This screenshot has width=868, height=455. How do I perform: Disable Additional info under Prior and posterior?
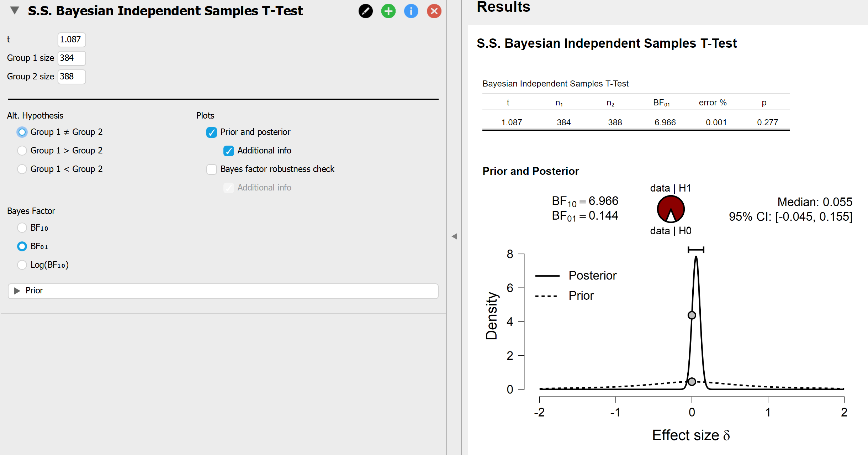(x=229, y=151)
